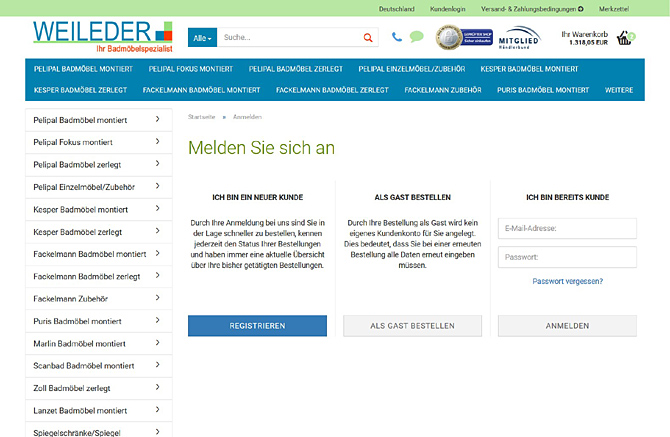Open the shopping basket icon
The image size is (670, 437).
pyautogui.click(x=624, y=38)
